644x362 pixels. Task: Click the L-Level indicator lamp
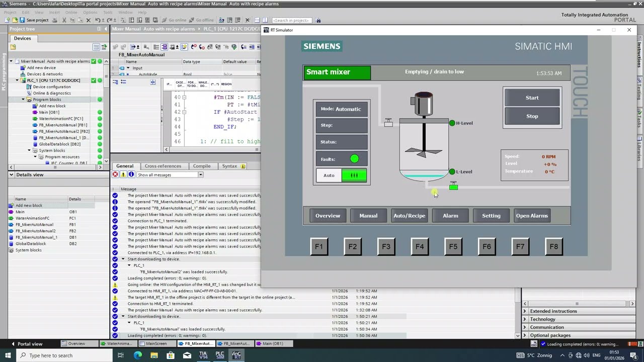coord(452,171)
